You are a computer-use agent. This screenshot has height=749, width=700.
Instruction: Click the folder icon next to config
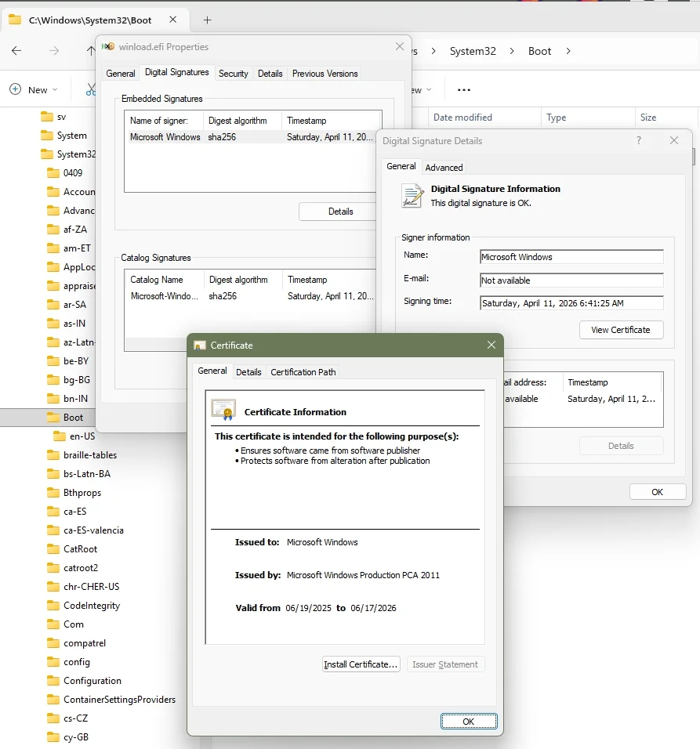pos(53,661)
